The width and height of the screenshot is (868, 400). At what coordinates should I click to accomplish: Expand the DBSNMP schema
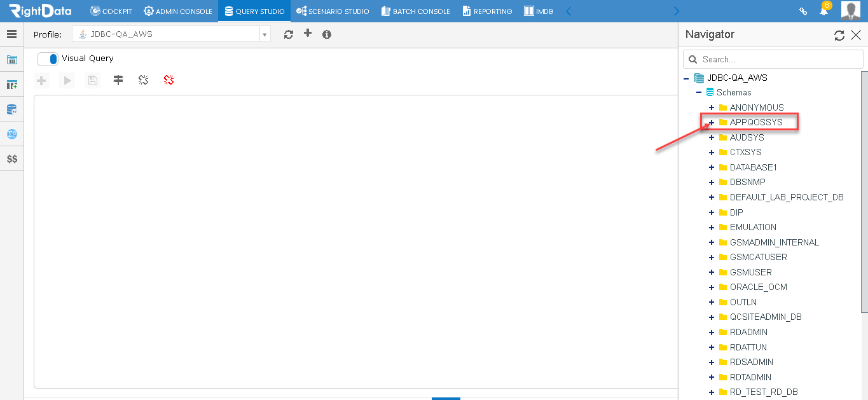pos(712,183)
